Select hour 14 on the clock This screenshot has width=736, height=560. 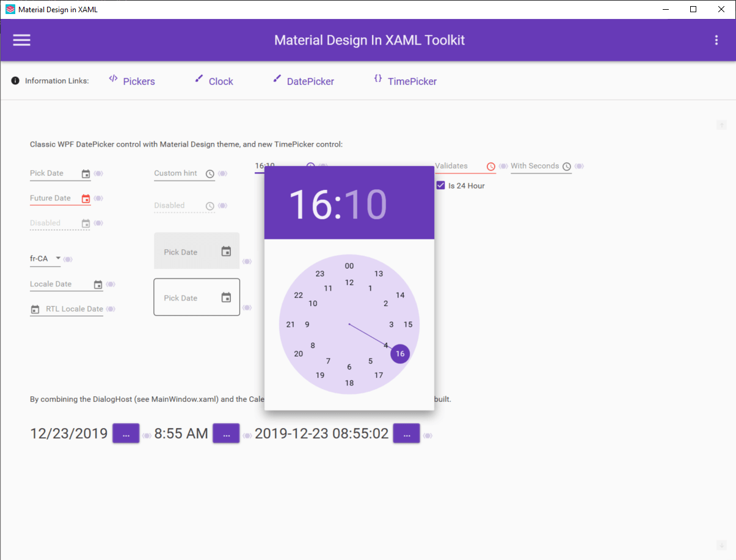pyautogui.click(x=400, y=295)
